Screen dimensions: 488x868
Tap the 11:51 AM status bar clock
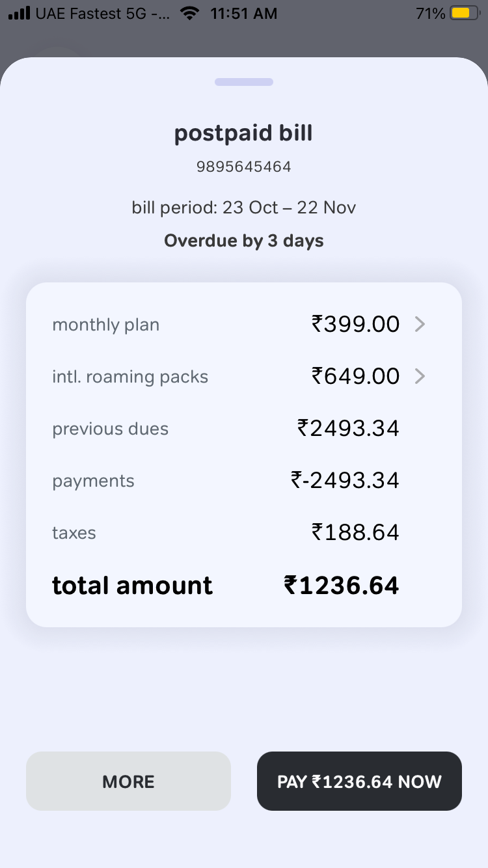pyautogui.click(x=244, y=13)
